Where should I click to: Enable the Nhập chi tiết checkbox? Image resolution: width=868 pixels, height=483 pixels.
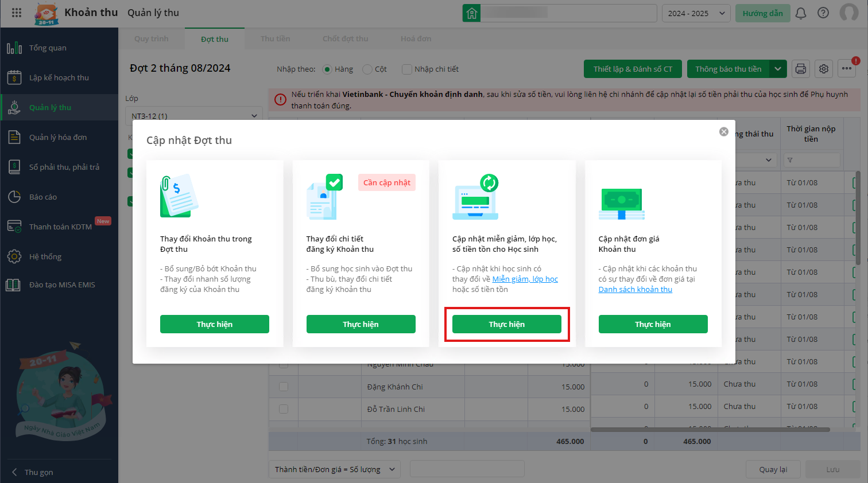[407, 69]
